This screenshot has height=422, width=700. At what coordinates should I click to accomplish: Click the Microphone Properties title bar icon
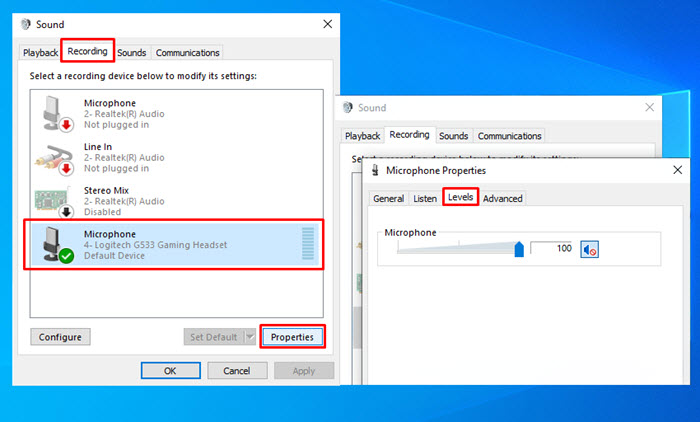click(375, 170)
